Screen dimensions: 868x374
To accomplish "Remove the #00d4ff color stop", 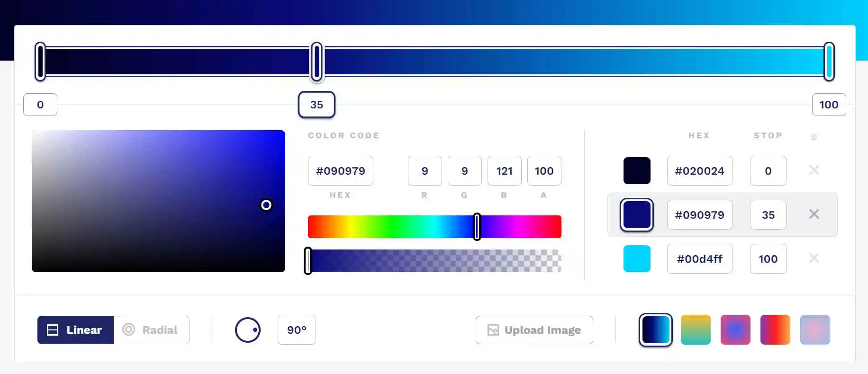I will [814, 258].
